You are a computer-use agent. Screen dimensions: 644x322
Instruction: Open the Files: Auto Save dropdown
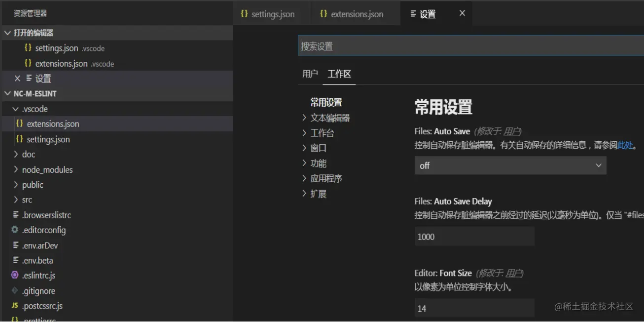click(510, 165)
